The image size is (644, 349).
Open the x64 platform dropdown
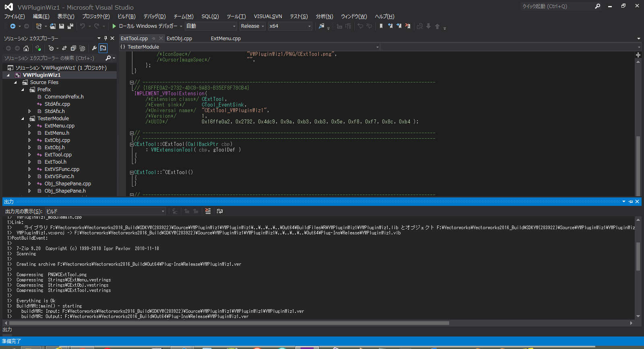click(310, 26)
